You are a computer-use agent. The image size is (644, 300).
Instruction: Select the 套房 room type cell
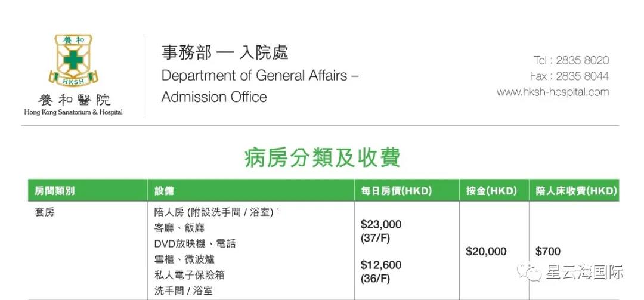click(45, 212)
